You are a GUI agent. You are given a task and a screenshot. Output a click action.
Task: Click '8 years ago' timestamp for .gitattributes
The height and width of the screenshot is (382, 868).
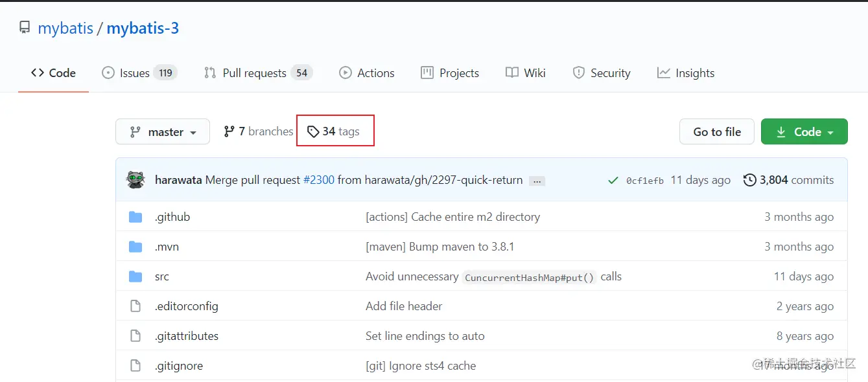(x=805, y=336)
